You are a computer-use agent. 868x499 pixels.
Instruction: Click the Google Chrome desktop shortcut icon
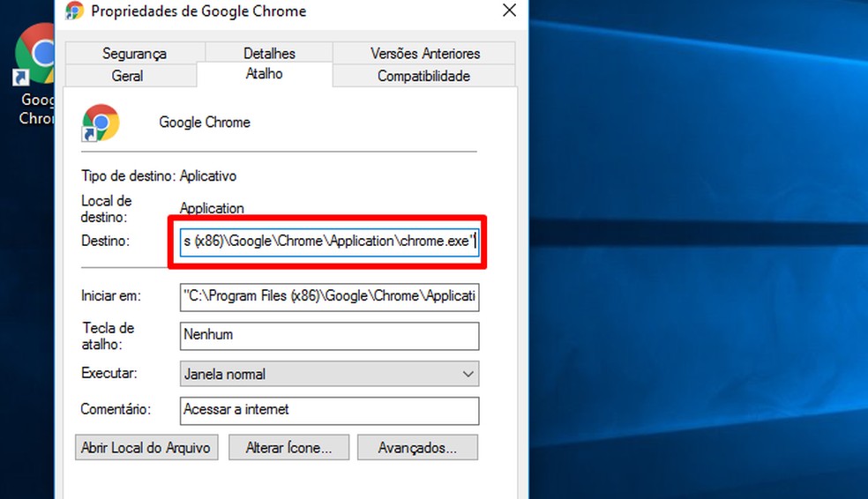coord(34,54)
